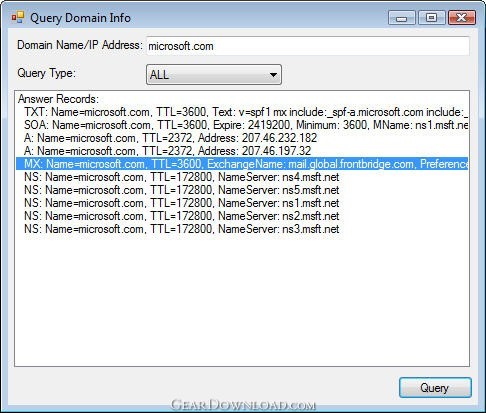Select the TXT record row
The height and width of the screenshot is (413, 486).
(x=242, y=112)
